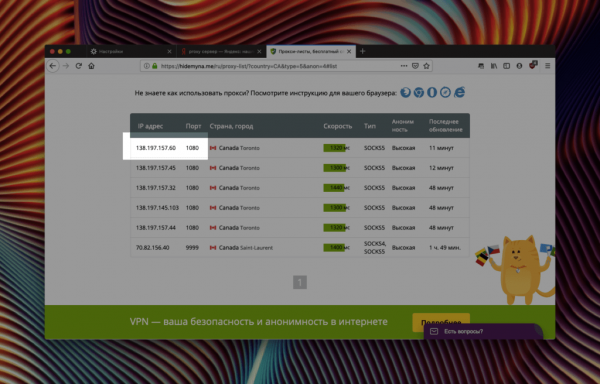Click the page 1 pagination button
Viewport: 600px width, 384px height.
(300, 282)
